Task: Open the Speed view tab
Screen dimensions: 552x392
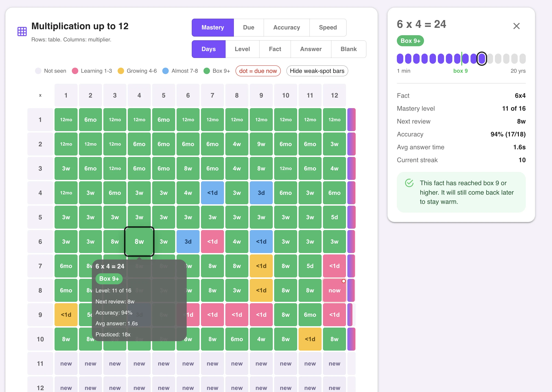Action: click(328, 28)
